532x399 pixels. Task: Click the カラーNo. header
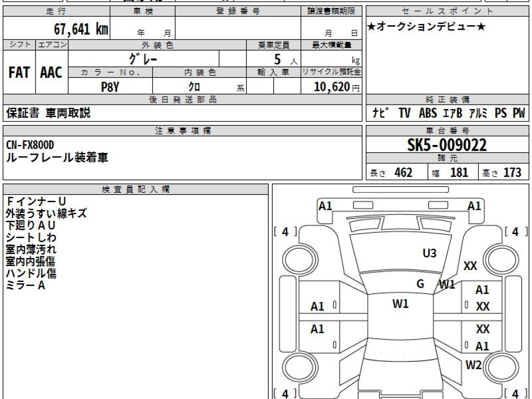pos(110,72)
